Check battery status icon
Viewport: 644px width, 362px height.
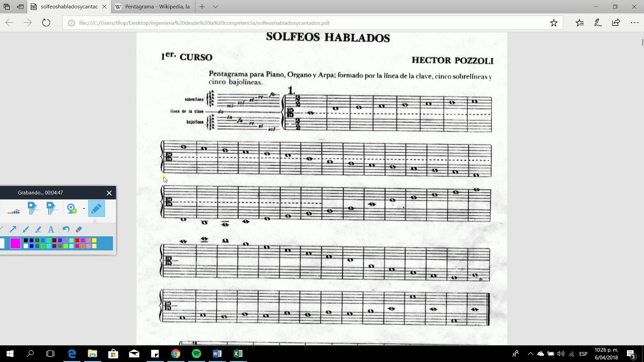point(550,353)
